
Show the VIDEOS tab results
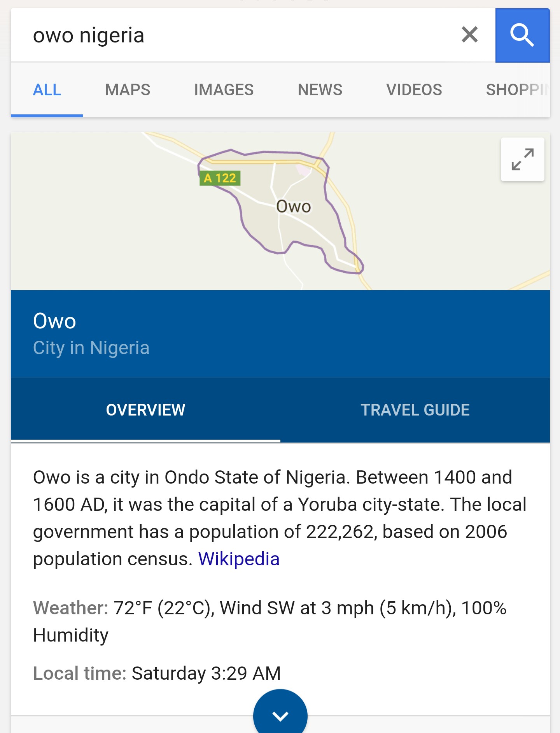pos(414,90)
